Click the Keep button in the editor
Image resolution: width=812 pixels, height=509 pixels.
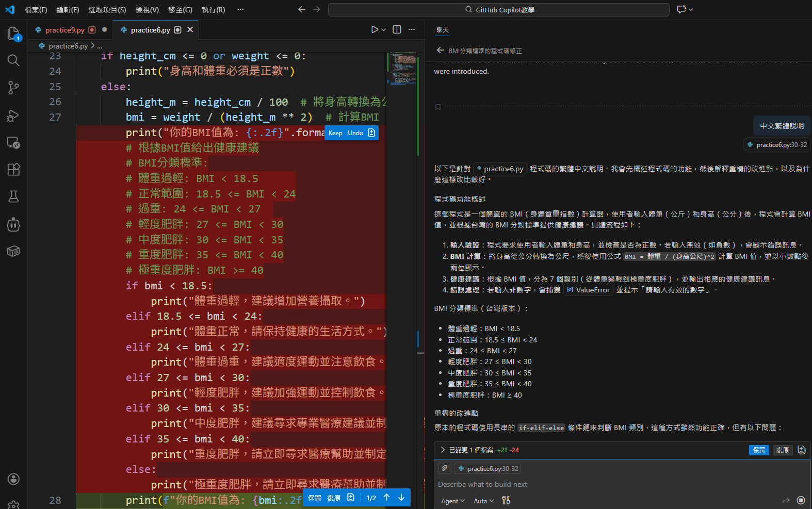tap(335, 133)
